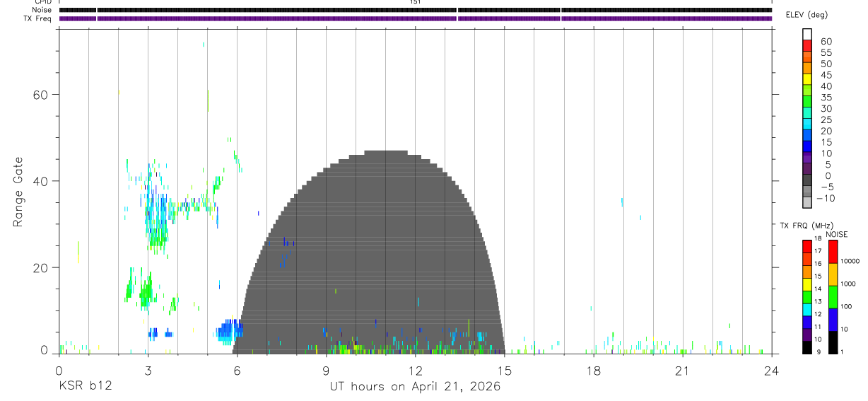Click the white top swatch of the ELEV colorbar
The height and width of the screenshot is (401, 868).
pyautogui.click(x=807, y=34)
